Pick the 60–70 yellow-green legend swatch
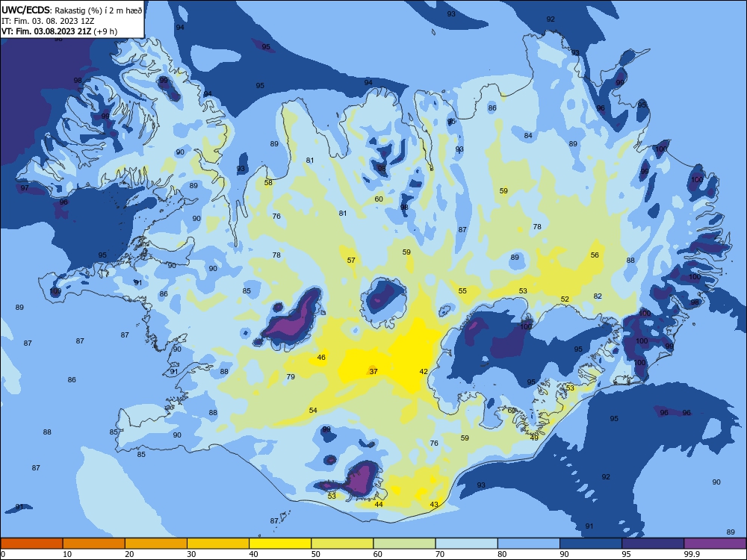The width and height of the screenshot is (747, 560). (404, 544)
